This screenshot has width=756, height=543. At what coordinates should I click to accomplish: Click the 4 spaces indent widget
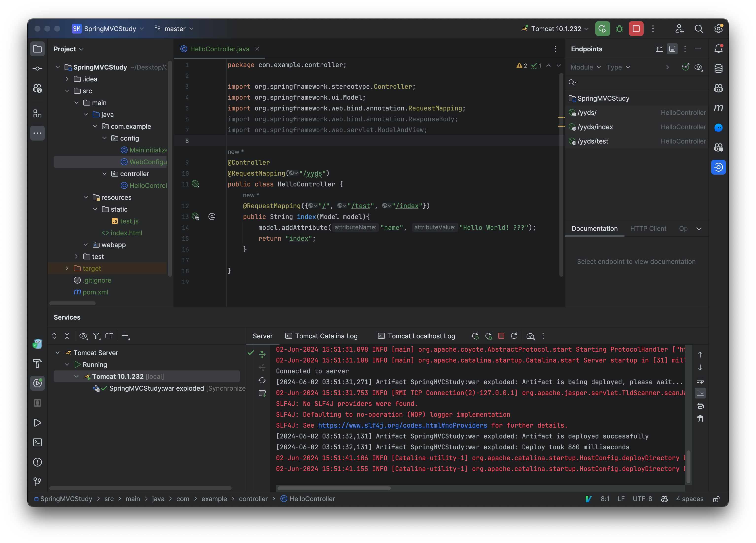click(x=689, y=499)
